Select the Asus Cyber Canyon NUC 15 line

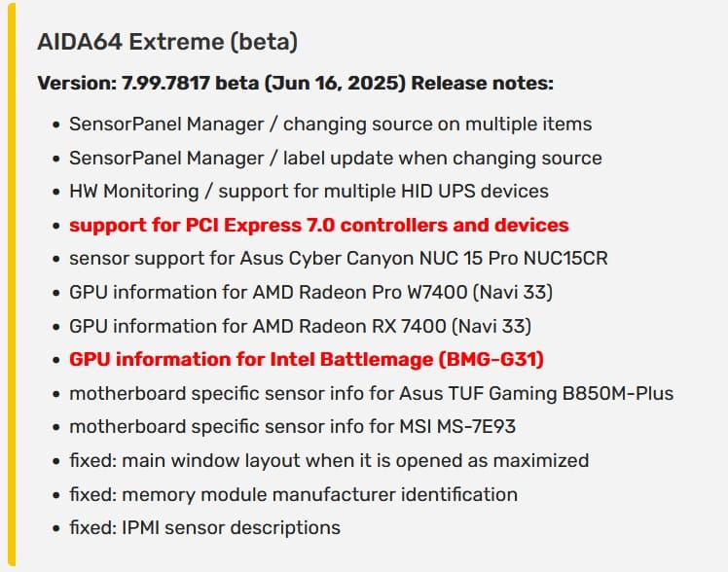tap(339, 259)
